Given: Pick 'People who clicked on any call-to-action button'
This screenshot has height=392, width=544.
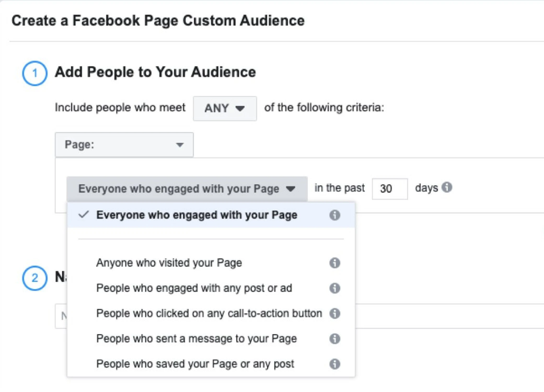Looking at the screenshot, I should [209, 313].
